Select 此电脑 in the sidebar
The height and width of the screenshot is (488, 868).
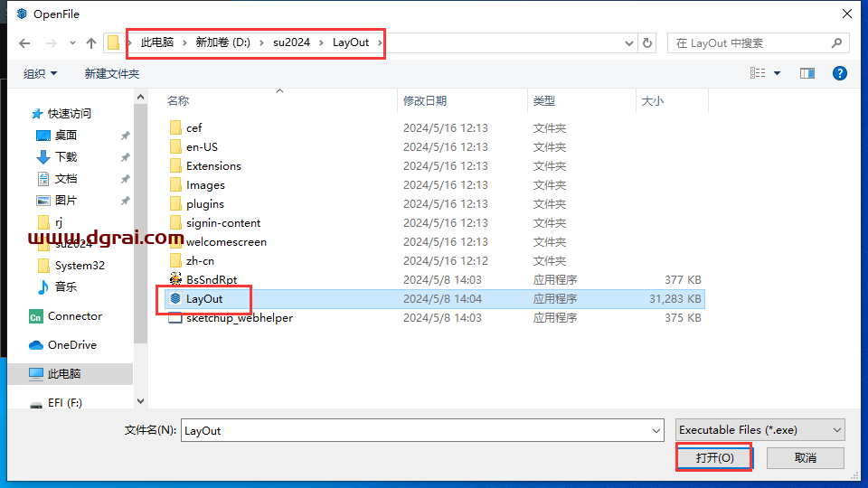(71, 374)
